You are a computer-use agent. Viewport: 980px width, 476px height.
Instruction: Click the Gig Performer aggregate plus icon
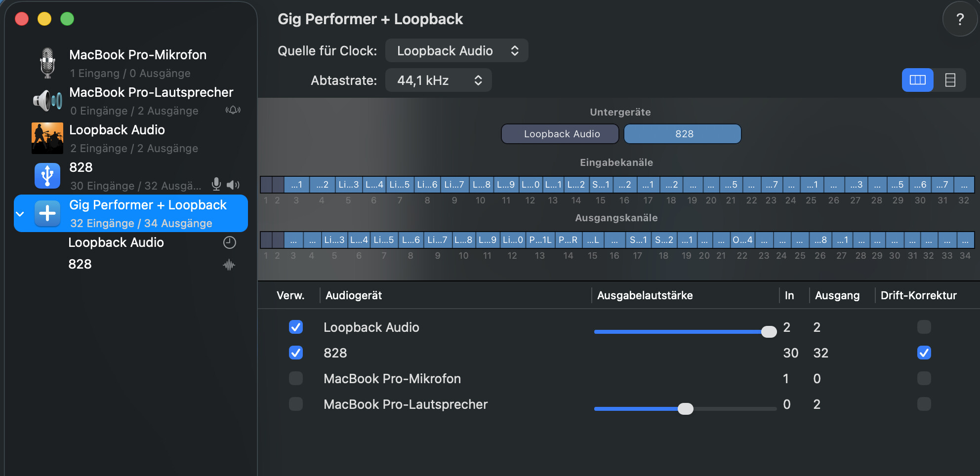click(x=47, y=213)
